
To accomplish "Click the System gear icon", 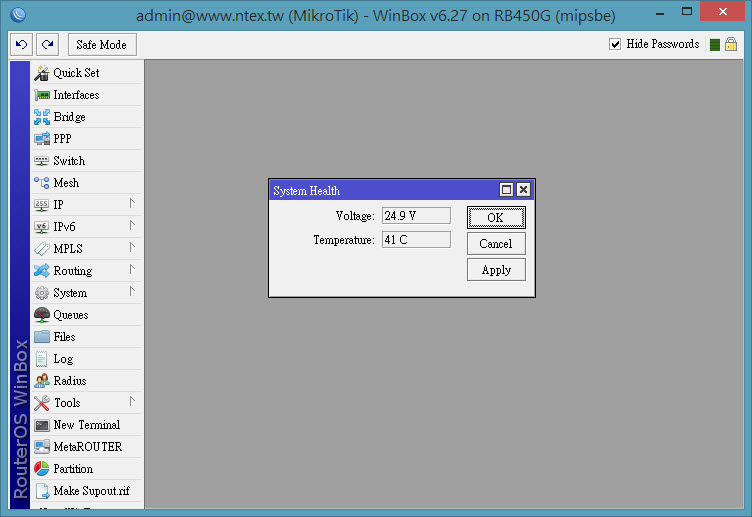I will tap(42, 293).
